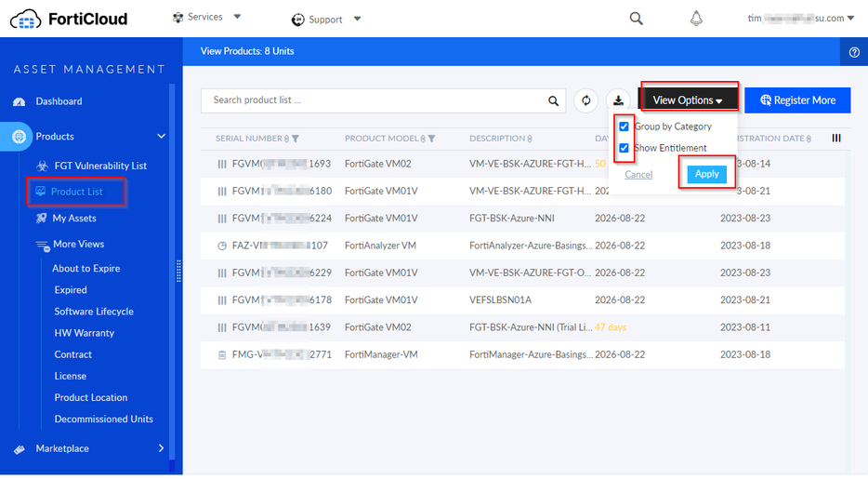Click the FortiCloud logo icon

(25, 20)
